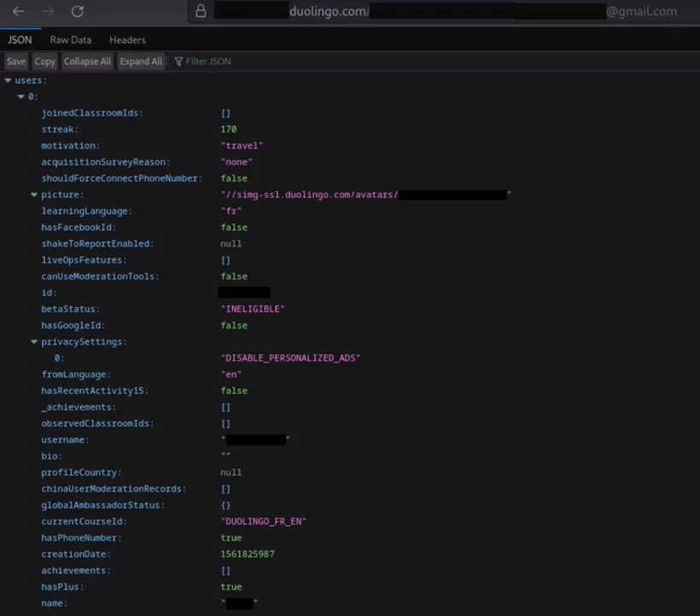Viewport: 700px width, 616px height.
Task: Collapse the privacySettings node
Action: click(34, 341)
